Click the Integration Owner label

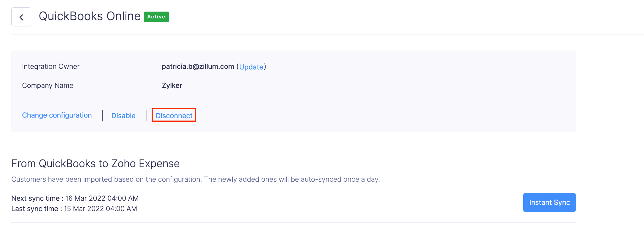click(x=51, y=67)
